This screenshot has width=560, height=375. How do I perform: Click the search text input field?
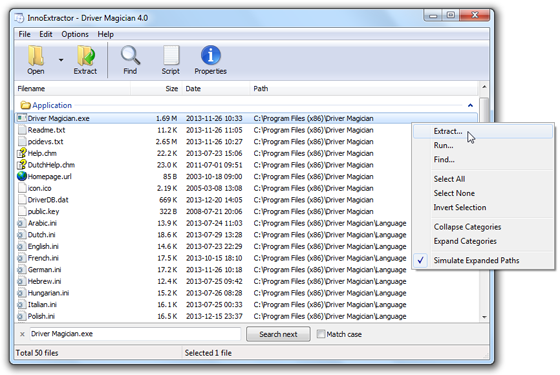click(135, 334)
